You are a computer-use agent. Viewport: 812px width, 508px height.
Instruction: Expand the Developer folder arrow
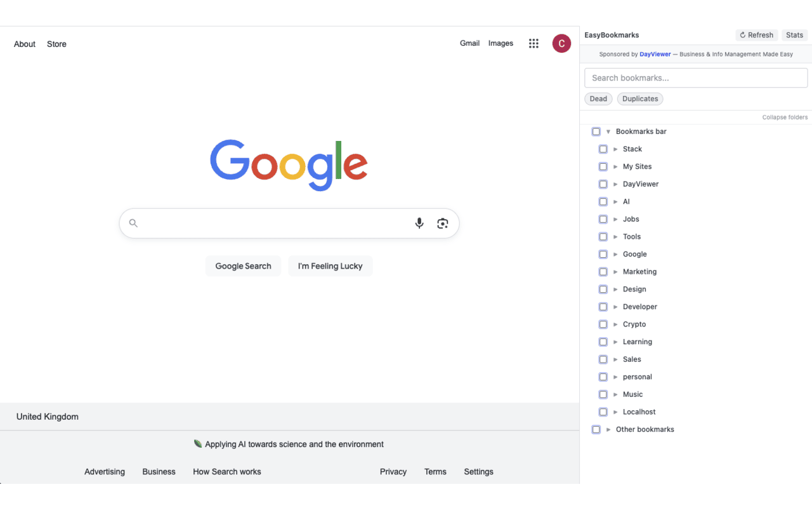coord(615,307)
